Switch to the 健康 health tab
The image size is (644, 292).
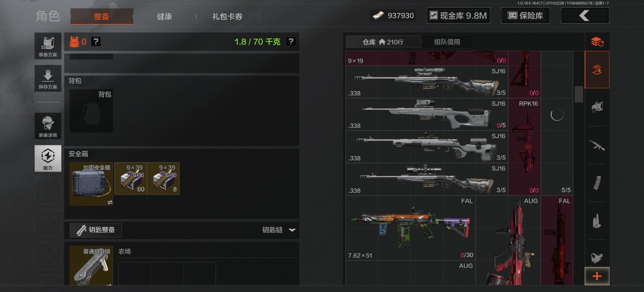point(164,16)
